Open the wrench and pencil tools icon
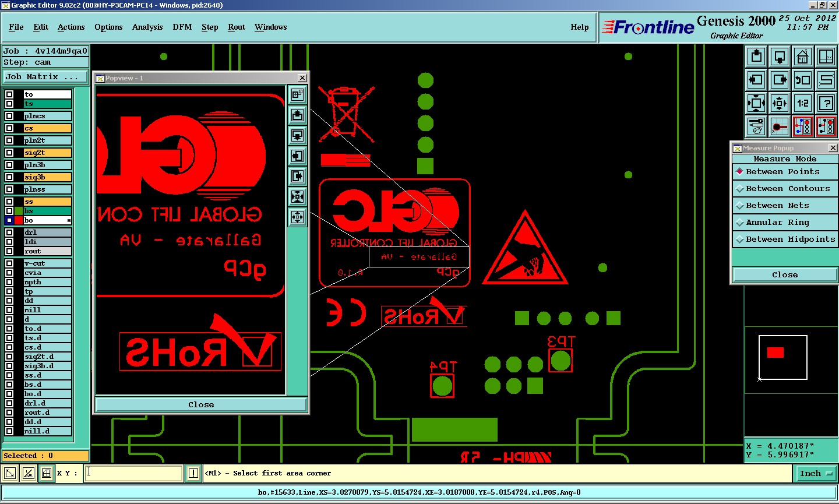Viewport: 839px width, 504px height. click(756, 126)
